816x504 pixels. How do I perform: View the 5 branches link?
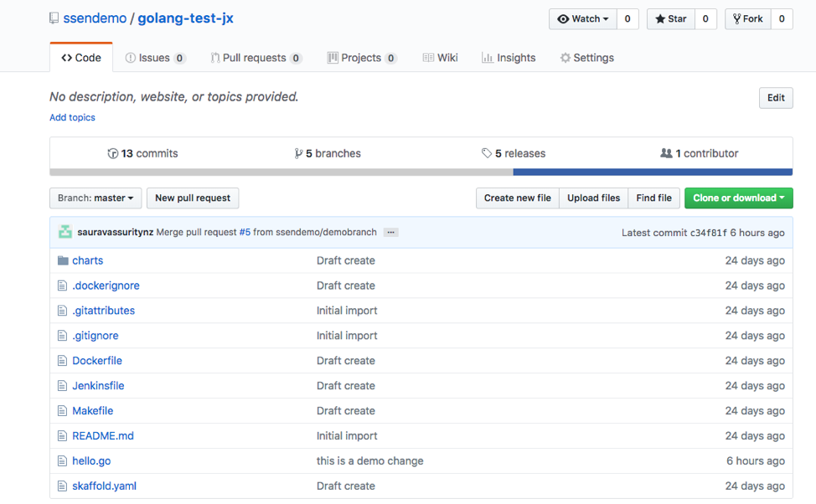coord(328,153)
